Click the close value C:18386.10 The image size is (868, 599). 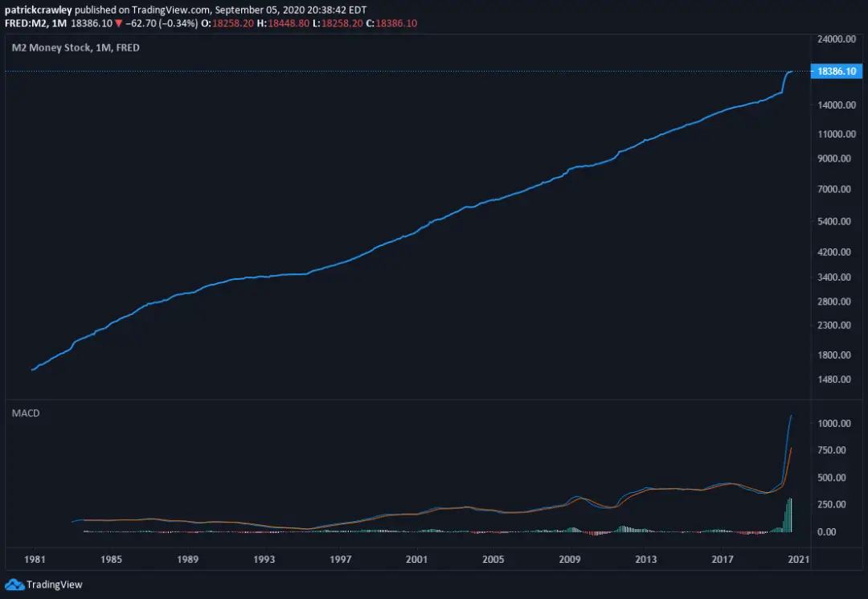click(x=391, y=23)
